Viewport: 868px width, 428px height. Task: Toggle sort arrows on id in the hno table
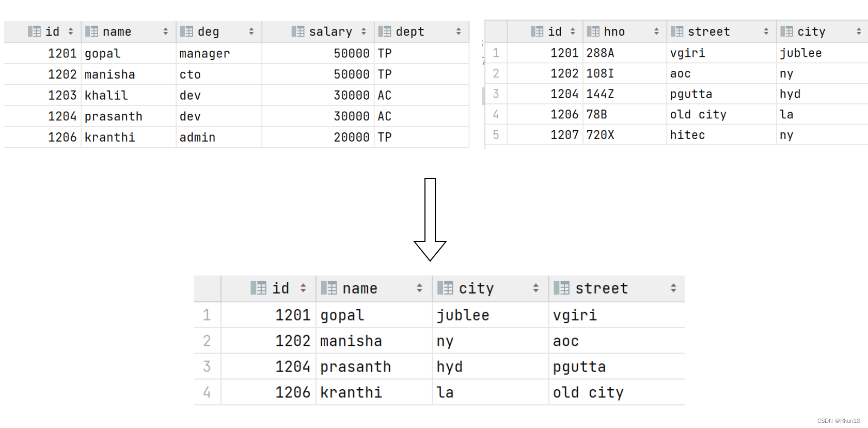(573, 32)
